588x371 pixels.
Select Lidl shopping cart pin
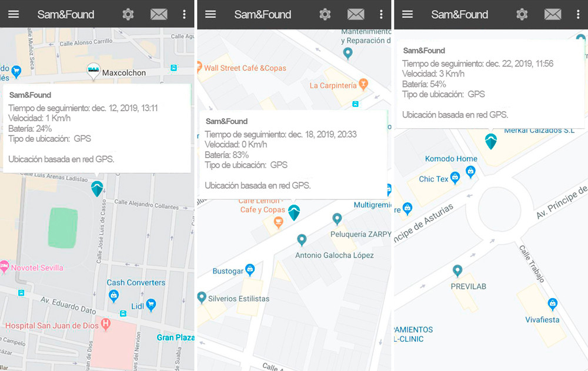pyautogui.click(x=151, y=305)
